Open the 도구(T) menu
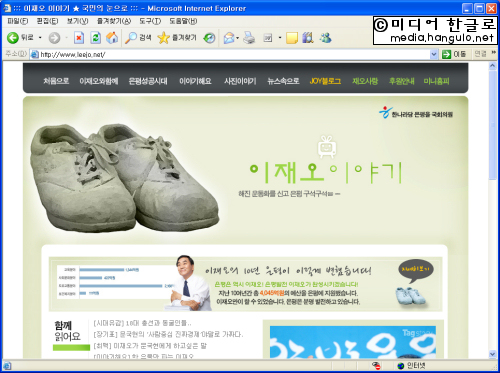 point(150,21)
